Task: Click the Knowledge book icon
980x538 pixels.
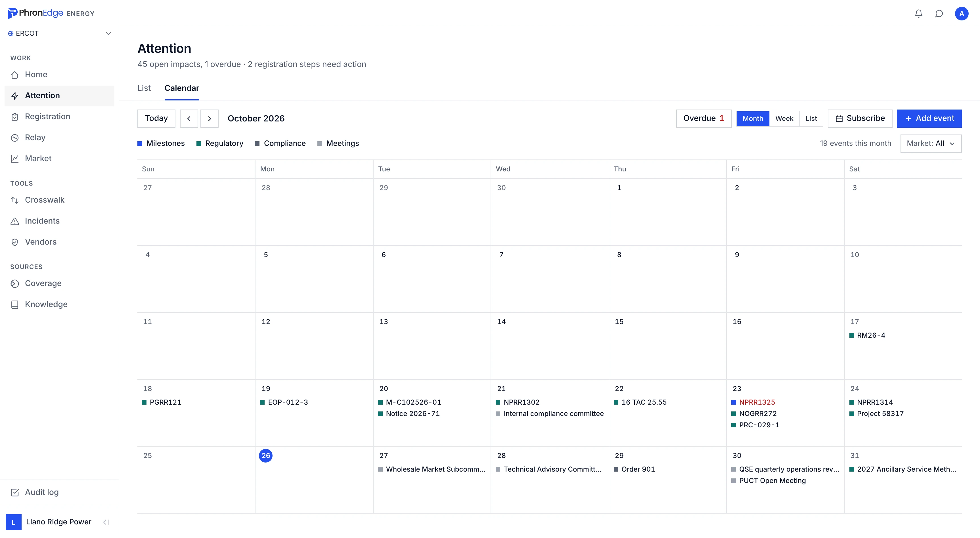Action: click(15, 304)
